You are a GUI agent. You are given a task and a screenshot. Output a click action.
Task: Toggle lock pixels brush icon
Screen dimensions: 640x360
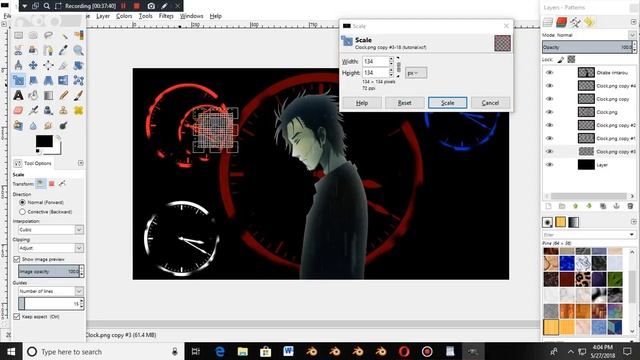[x=560, y=60]
